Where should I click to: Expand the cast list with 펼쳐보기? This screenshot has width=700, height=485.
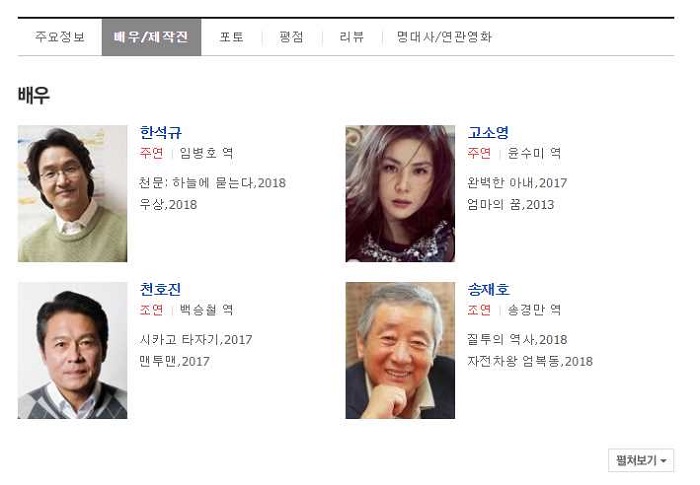(x=641, y=460)
